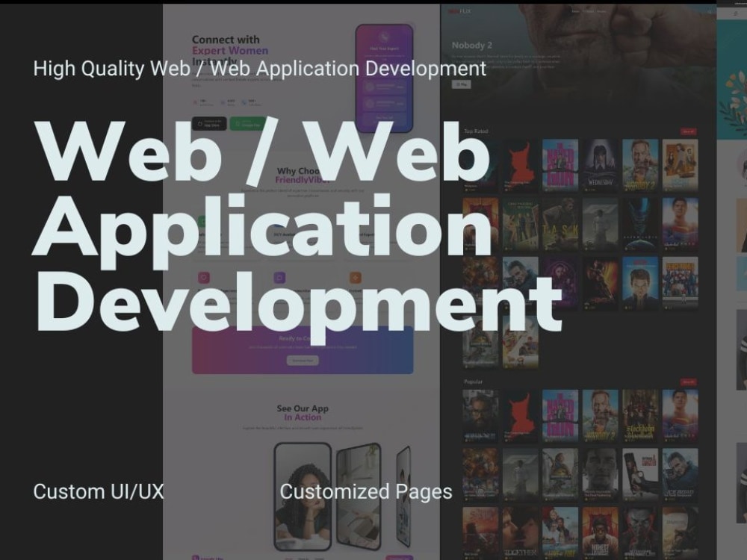The width and height of the screenshot is (747, 560).
Task: Open the Naked Gun poster in Top Rated
Action: pyautogui.click(x=560, y=165)
